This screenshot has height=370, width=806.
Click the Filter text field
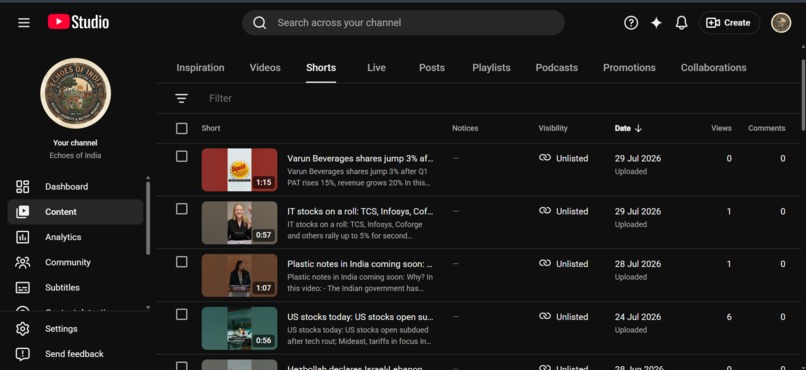click(220, 98)
